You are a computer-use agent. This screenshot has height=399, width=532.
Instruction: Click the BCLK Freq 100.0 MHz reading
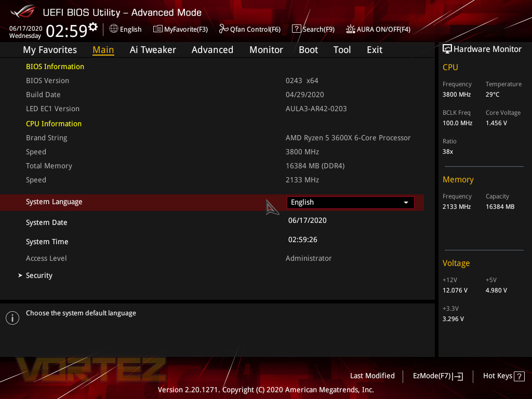coord(457,123)
